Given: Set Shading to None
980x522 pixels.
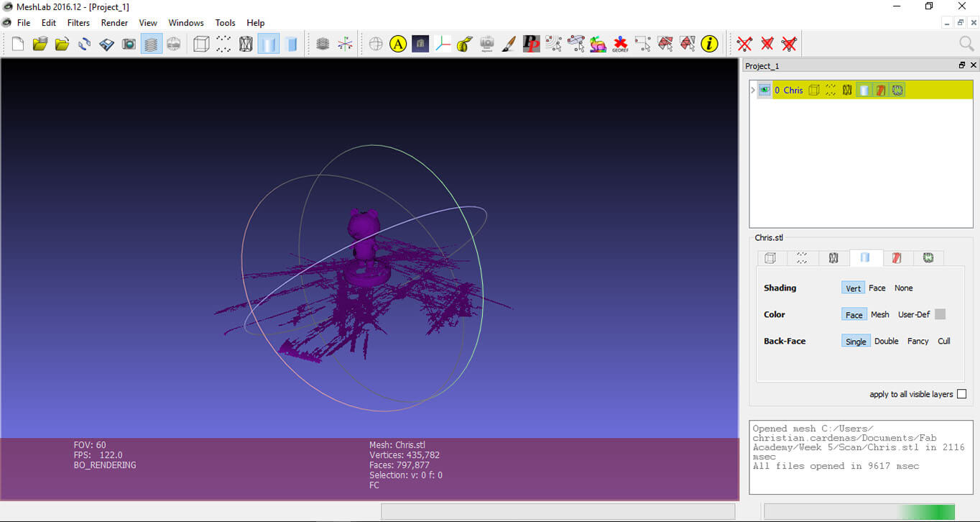Looking at the screenshot, I should click(x=904, y=288).
